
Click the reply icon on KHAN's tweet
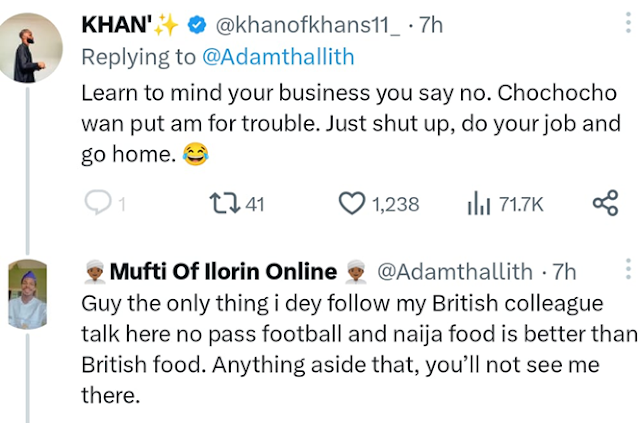click(97, 204)
